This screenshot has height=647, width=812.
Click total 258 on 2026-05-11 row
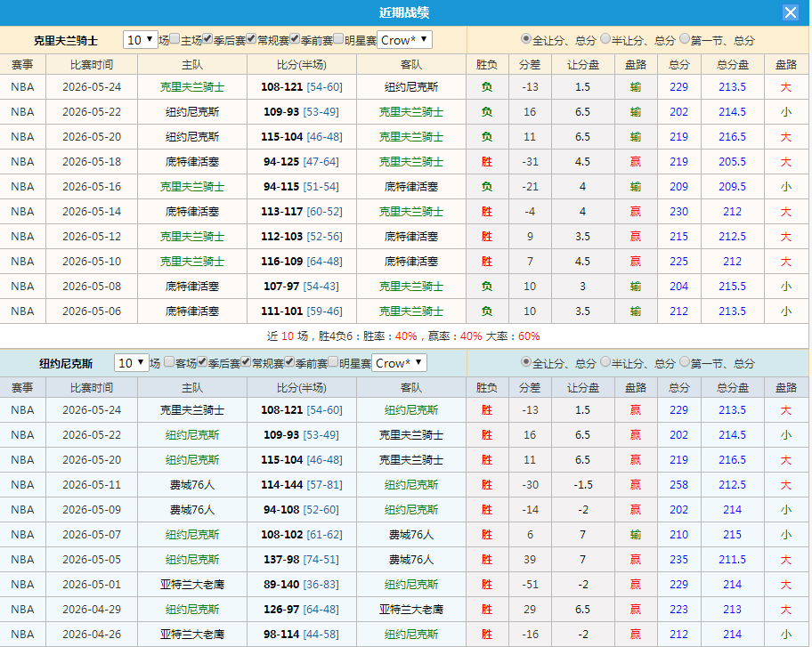pyautogui.click(x=679, y=485)
